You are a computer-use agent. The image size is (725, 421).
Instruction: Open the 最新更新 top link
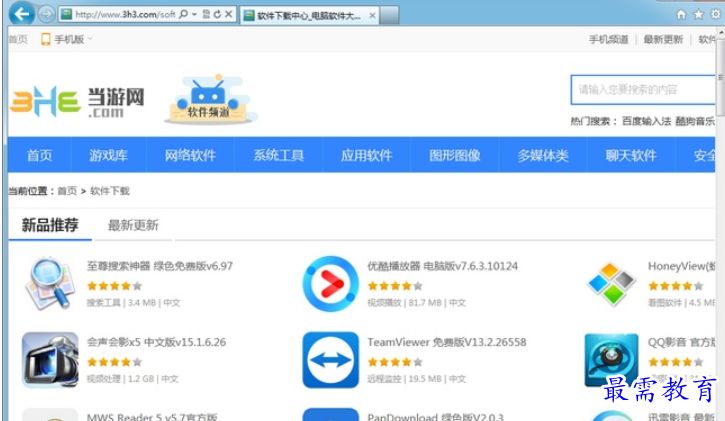[x=663, y=40]
